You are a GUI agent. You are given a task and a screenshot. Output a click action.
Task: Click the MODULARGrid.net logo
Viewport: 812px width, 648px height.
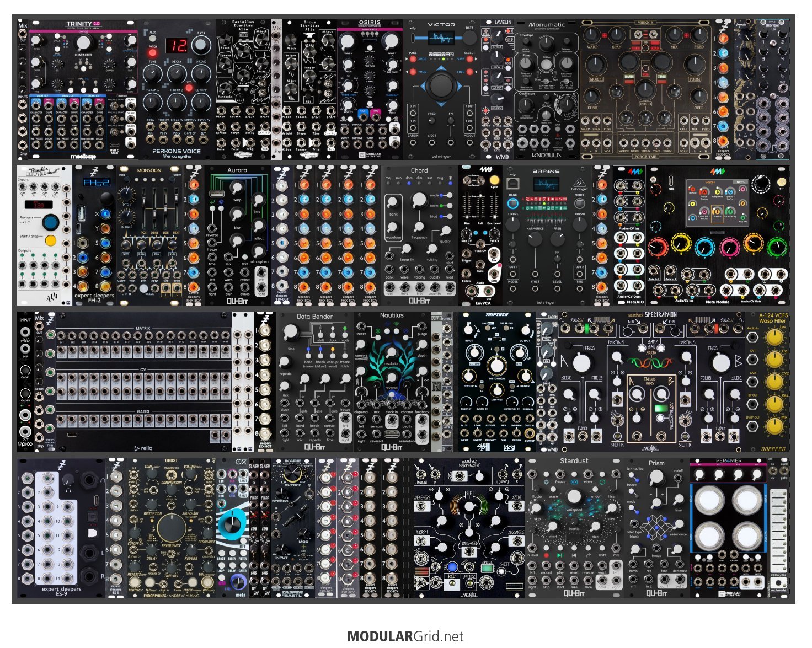[x=405, y=636]
